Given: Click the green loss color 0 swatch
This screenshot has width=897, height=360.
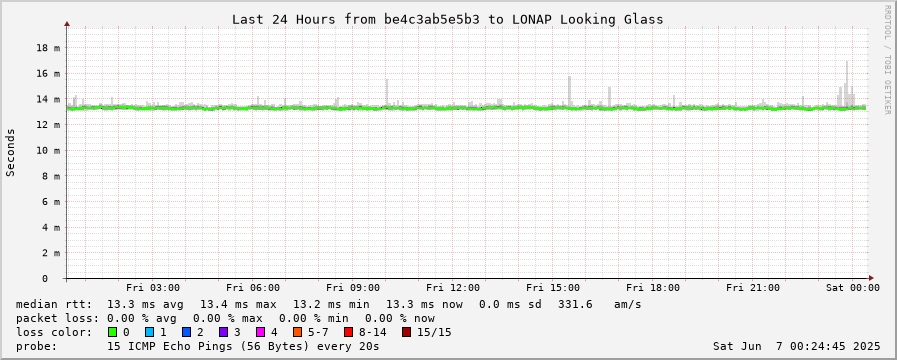Looking at the screenshot, I should (112, 332).
